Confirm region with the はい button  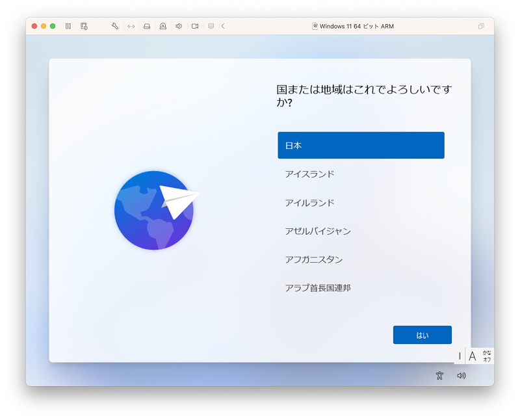pyautogui.click(x=422, y=335)
